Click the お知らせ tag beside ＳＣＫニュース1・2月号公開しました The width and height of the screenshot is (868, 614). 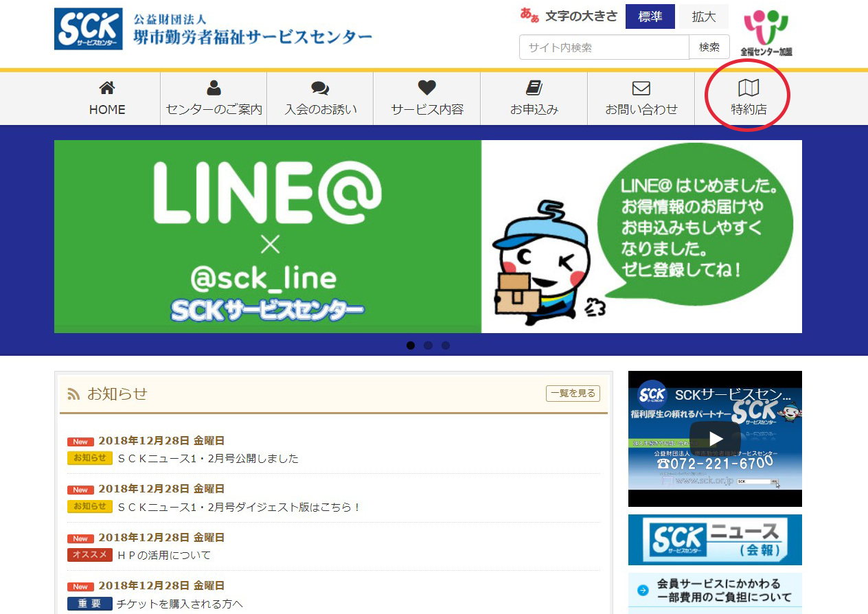click(90, 457)
